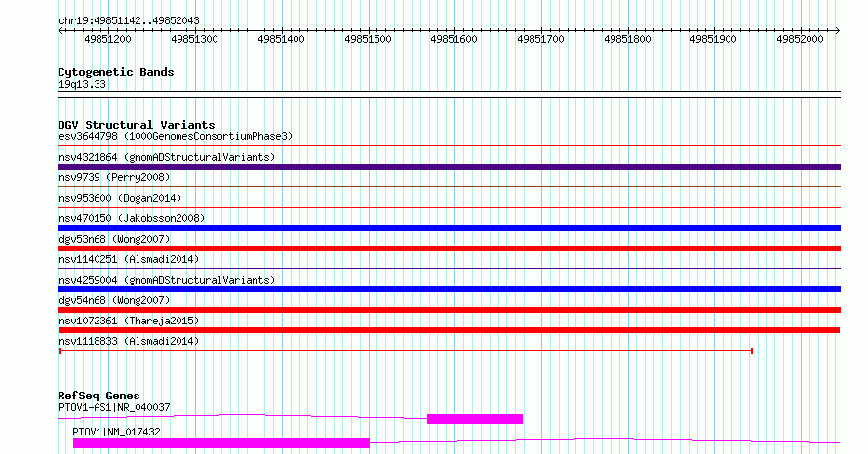This screenshot has width=868, height=454.
Task: Click the magenta PTOV1 exon block
Action: tap(220, 443)
